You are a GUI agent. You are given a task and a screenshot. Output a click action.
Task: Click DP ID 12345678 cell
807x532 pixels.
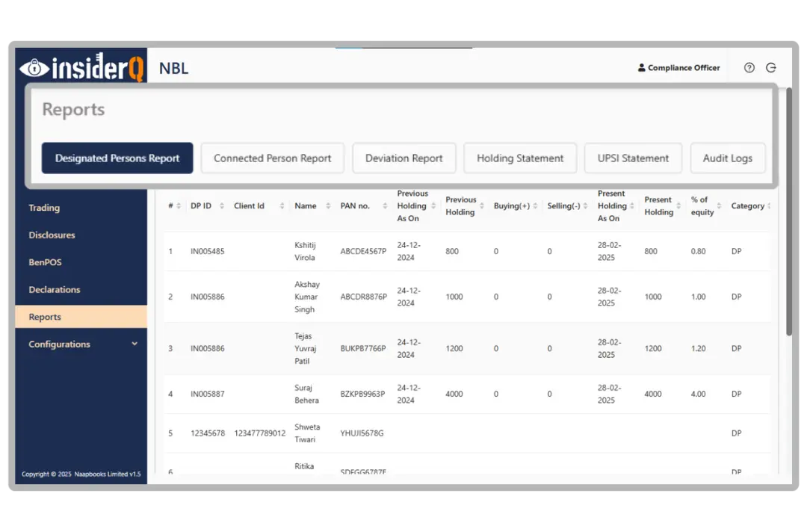[x=208, y=433]
